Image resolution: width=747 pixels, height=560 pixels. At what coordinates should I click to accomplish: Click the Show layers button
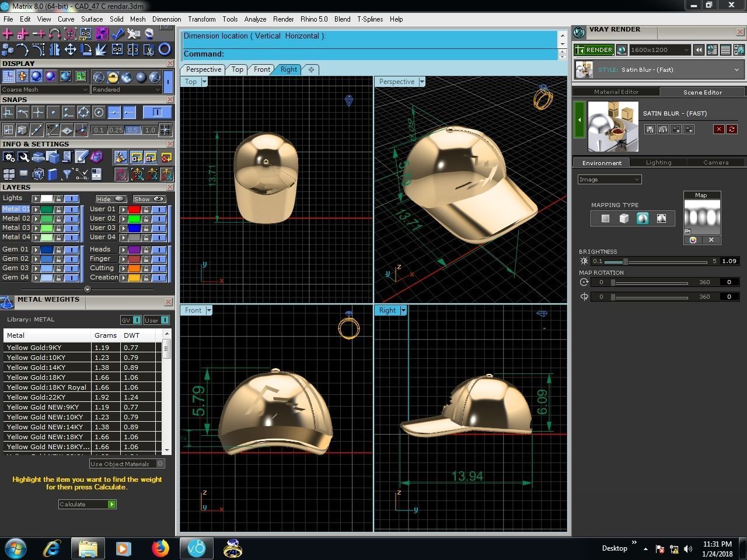point(149,199)
